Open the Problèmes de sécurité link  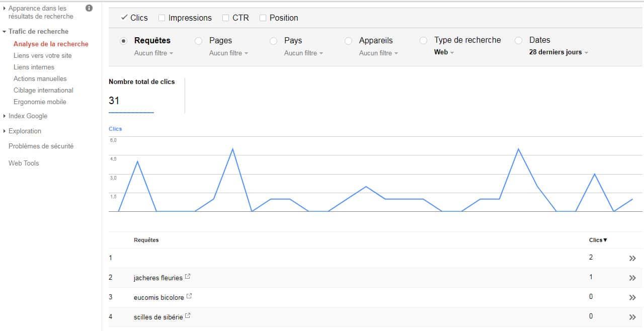coord(41,146)
